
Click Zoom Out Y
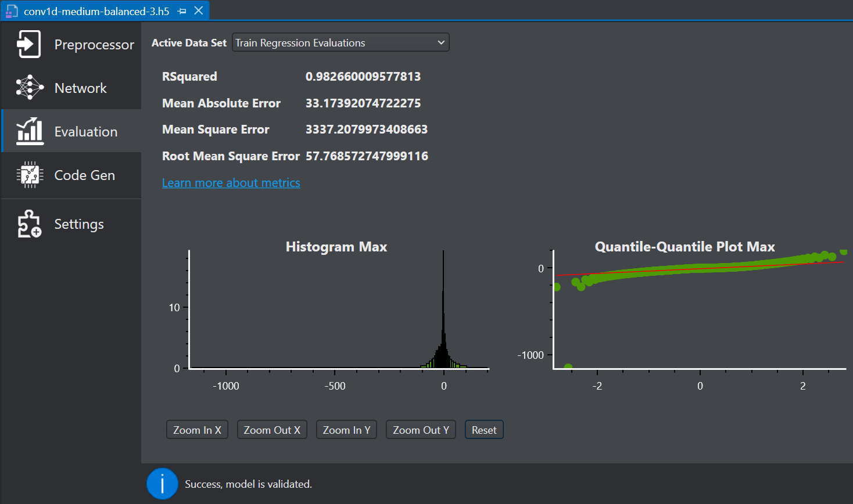coord(421,429)
